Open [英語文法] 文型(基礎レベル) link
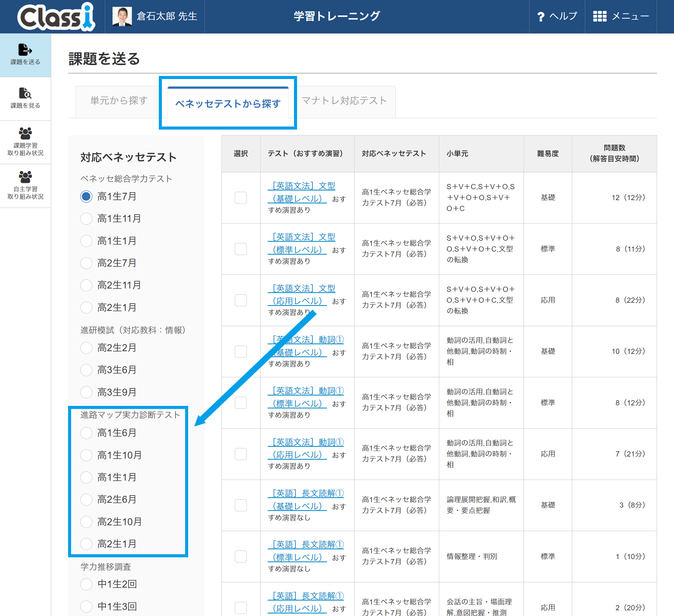Image resolution: width=674 pixels, height=616 pixels. click(x=301, y=192)
